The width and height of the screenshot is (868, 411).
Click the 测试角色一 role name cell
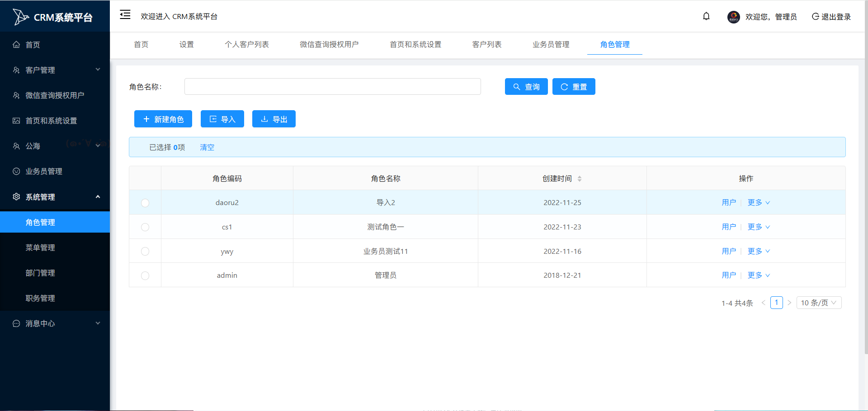[x=386, y=227]
